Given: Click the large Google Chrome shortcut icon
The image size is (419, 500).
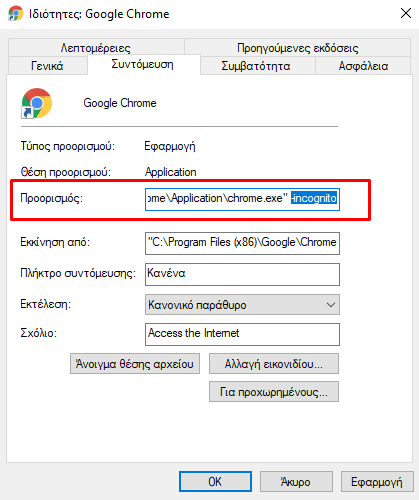Looking at the screenshot, I should point(37,103).
